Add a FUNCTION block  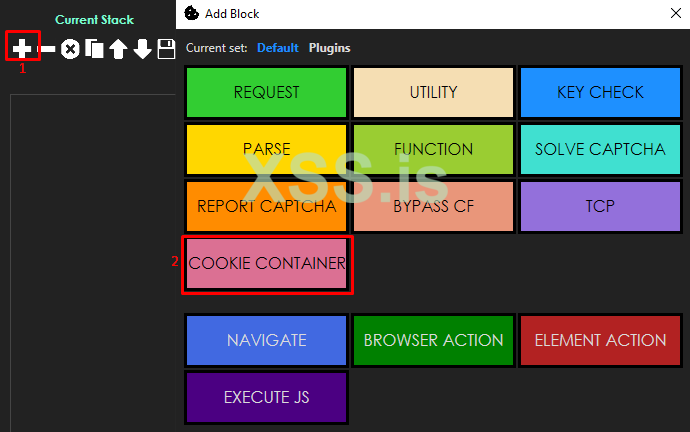[x=433, y=150]
